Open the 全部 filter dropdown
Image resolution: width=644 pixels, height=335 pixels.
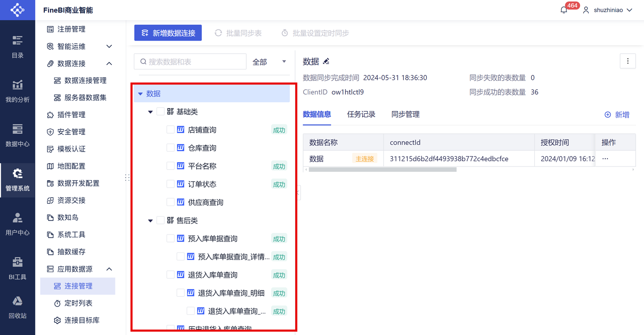pyautogui.click(x=269, y=62)
